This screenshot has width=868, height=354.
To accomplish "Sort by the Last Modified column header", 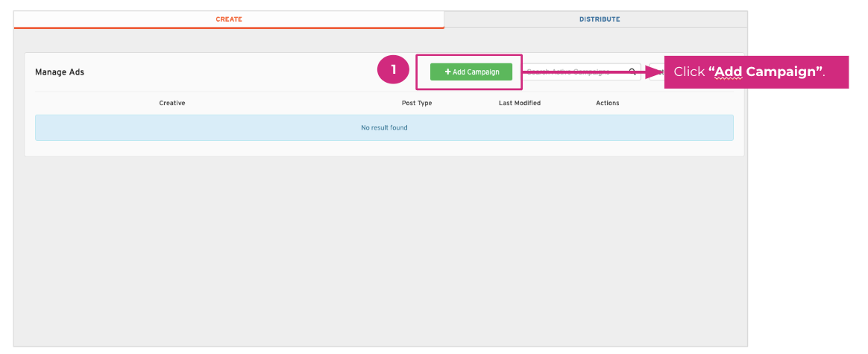I will pos(519,103).
